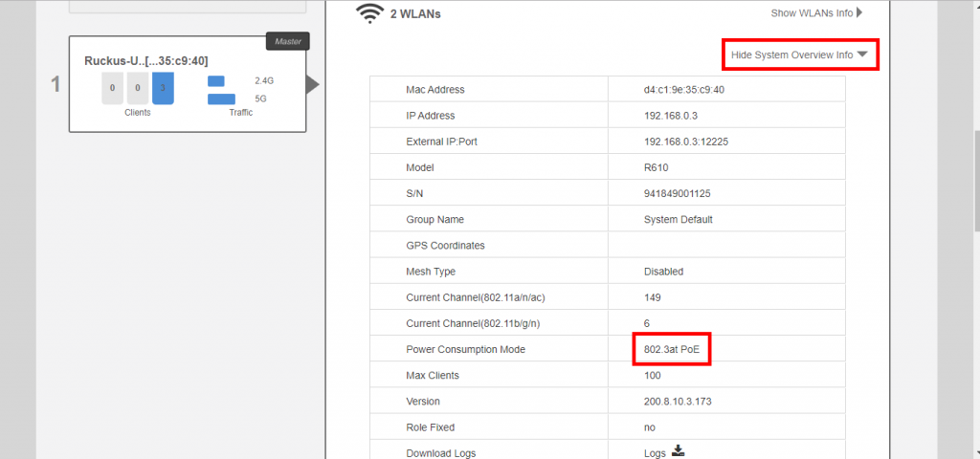Screen dimensions: 980x459
Task: Click the first grey client box showing 0
Action: click(x=112, y=88)
